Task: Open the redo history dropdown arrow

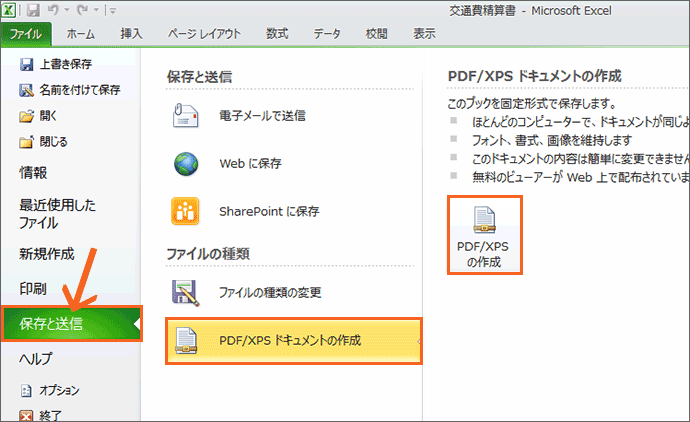Action: click(x=95, y=10)
